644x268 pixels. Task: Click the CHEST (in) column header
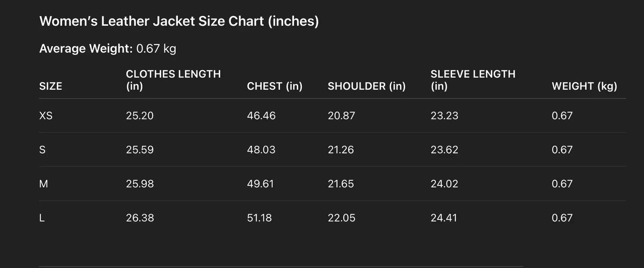(x=275, y=86)
